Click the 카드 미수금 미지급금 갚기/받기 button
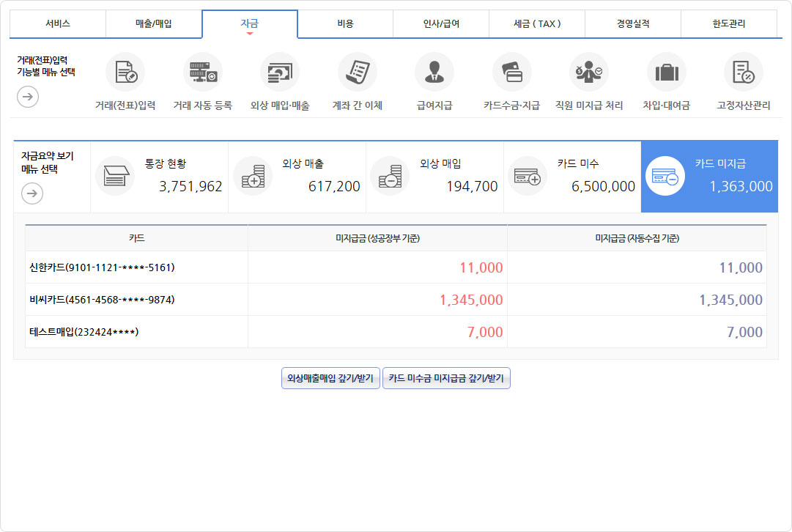The image size is (792, 532). click(x=446, y=378)
